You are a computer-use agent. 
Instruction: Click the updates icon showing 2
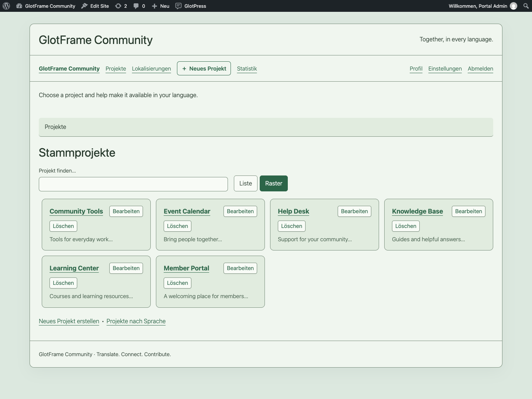[x=121, y=6]
